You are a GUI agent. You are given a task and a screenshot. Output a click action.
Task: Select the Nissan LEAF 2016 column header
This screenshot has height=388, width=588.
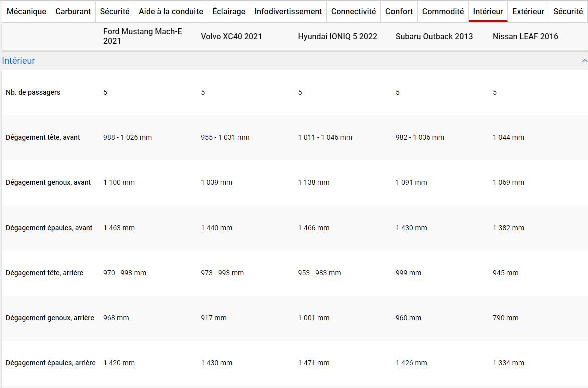click(x=525, y=36)
